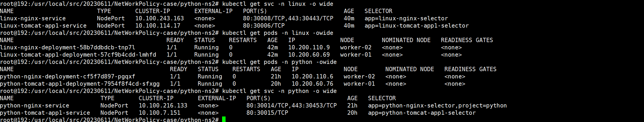The width and height of the screenshot is (644, 122).
Task: Click cluster IP 10.100.216.133
Action: [x=163, y=105]
